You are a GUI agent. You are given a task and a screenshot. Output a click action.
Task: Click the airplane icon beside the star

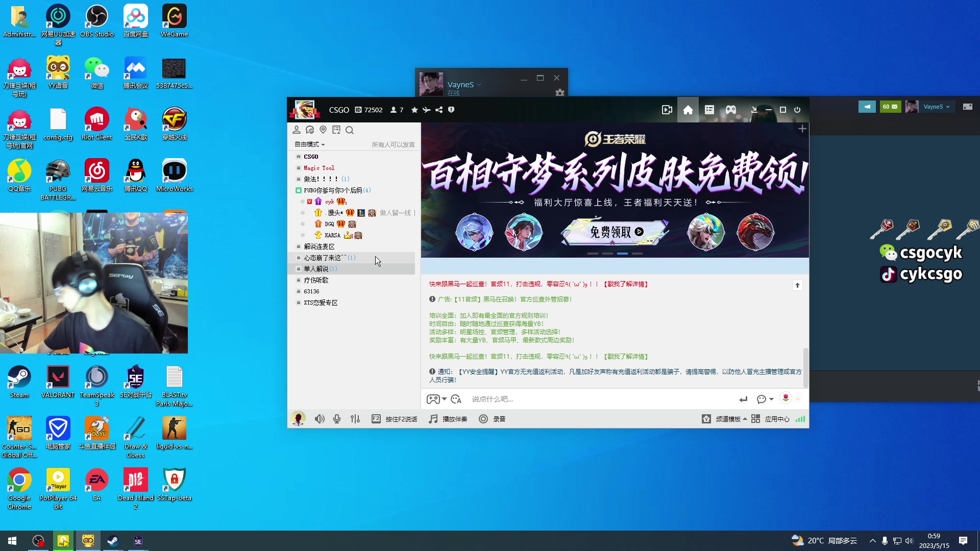426,110
